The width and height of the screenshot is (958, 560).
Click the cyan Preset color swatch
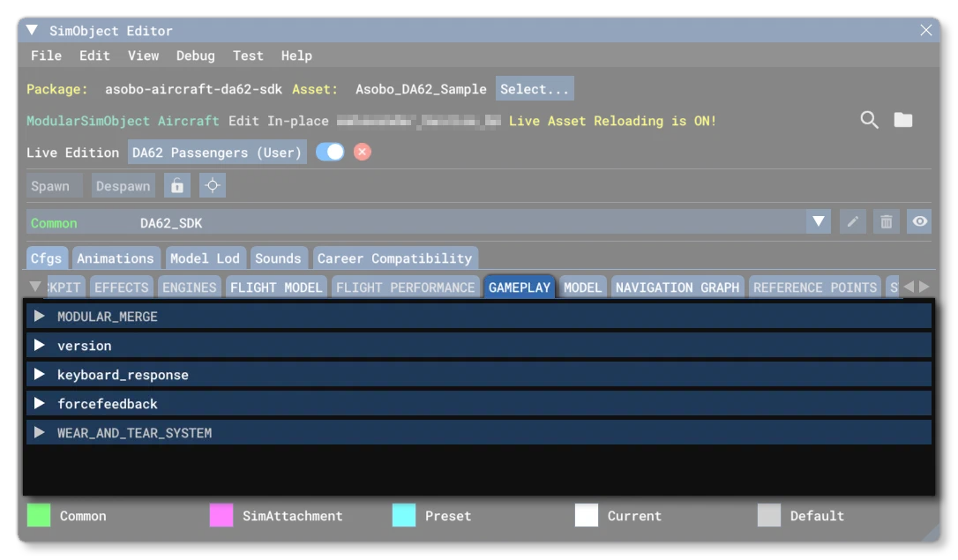[x=404, y=515]
